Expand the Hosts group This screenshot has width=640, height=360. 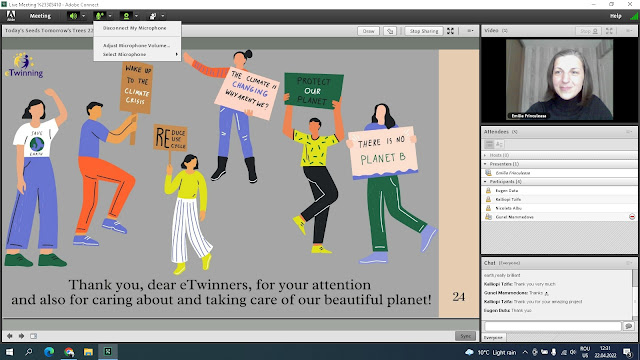pos(485,155)
